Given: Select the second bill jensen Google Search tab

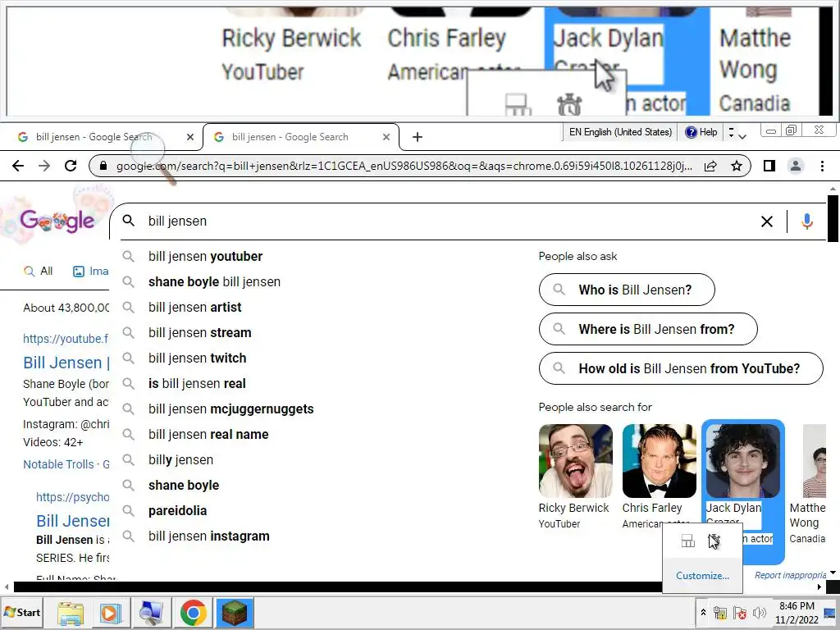Looking at the screenshot, I should (x=290, y=137).
